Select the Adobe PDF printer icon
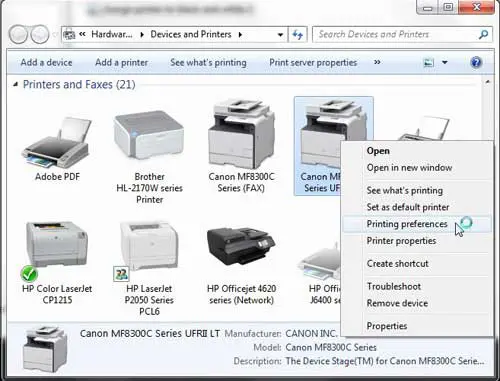Image resolution: width=500 pixels, height=381 pixels. pyautogui.click(x=57, y=143)
